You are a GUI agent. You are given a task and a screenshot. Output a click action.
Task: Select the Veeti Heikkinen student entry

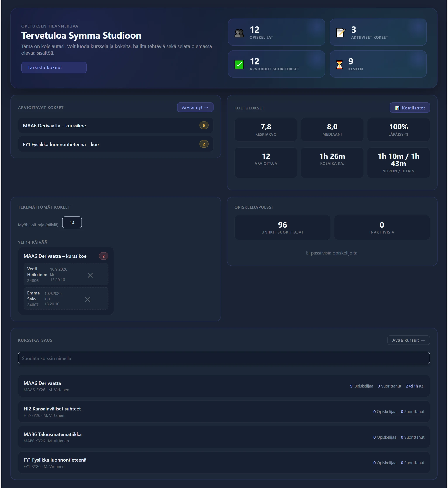coord(66,274)
